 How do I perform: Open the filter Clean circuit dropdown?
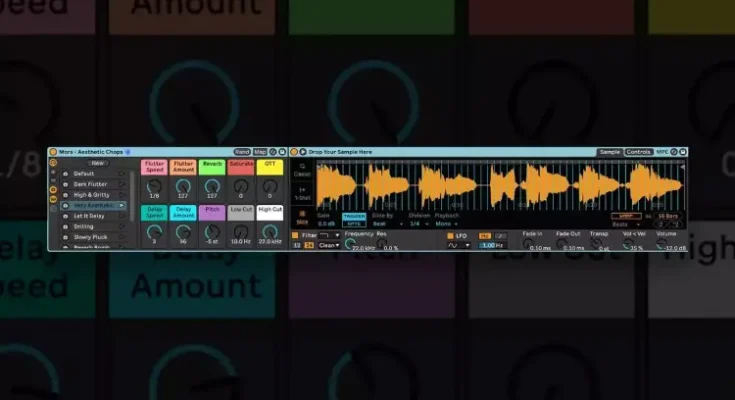(x=327, y=245)
